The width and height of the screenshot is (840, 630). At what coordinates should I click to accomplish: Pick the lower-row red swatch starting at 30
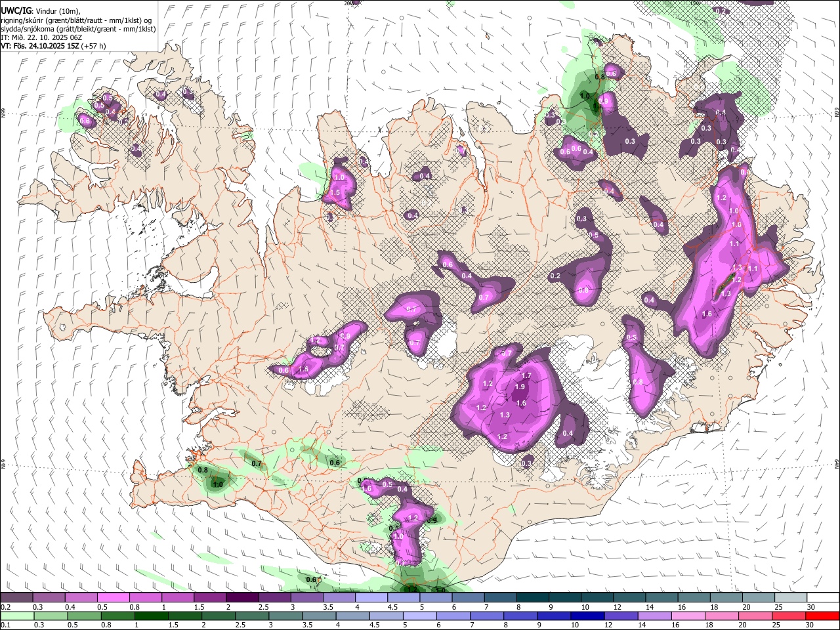coord(822,616)
